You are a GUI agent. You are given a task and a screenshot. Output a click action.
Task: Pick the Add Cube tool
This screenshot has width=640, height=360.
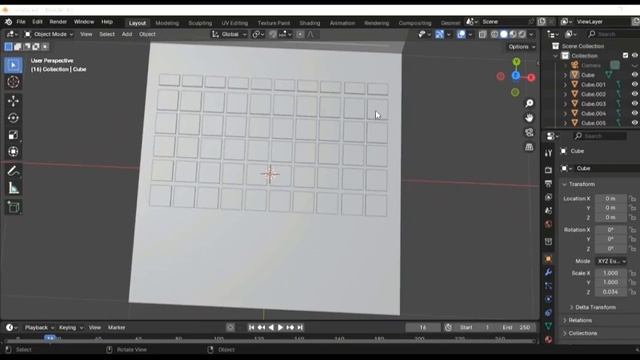tap(13, 207)
